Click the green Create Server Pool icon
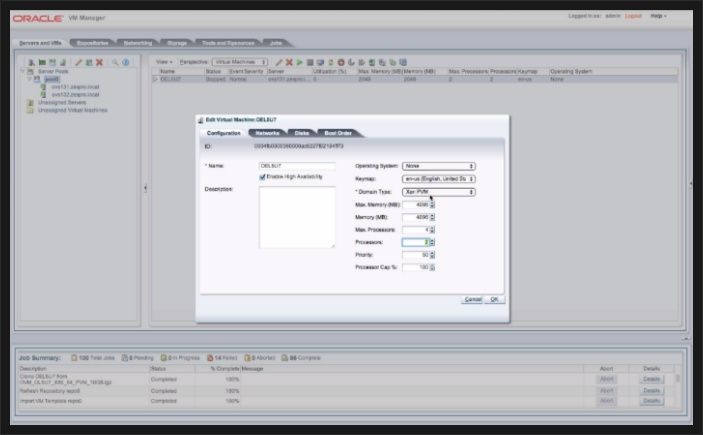 pos(42,62)
